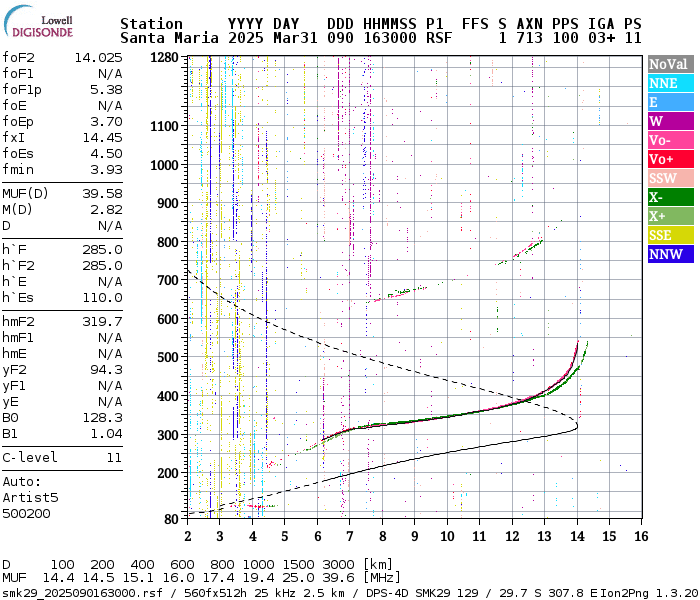Click the X+ light green legend swatch
The width and height of the screenshot is (700, 600).
pyautogui.click(x=670, y=217)
